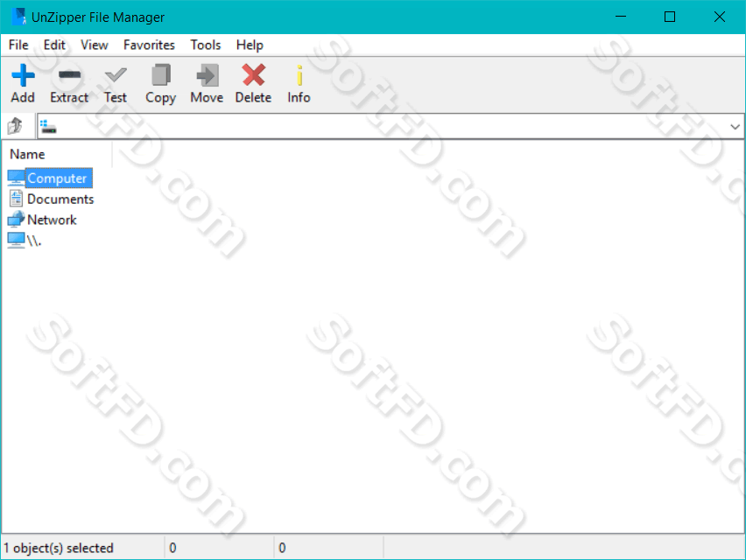Run the Test checkmark tool

116,75
